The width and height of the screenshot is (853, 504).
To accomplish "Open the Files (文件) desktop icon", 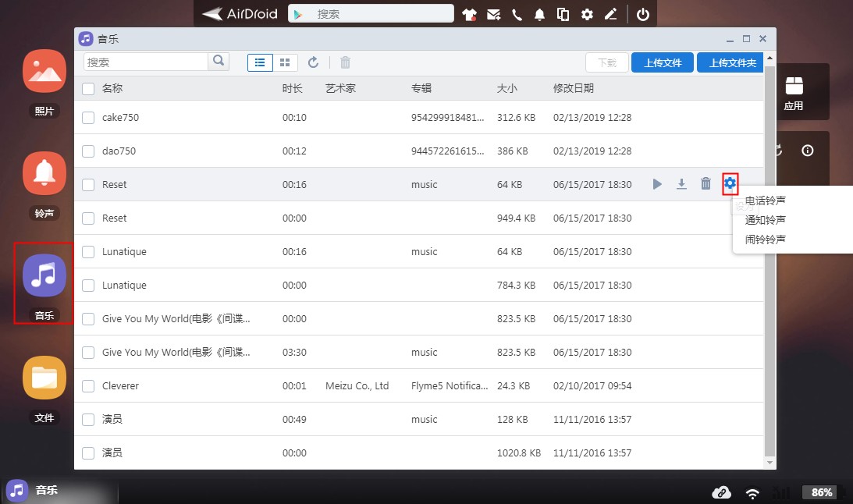I will click(44, 378).
